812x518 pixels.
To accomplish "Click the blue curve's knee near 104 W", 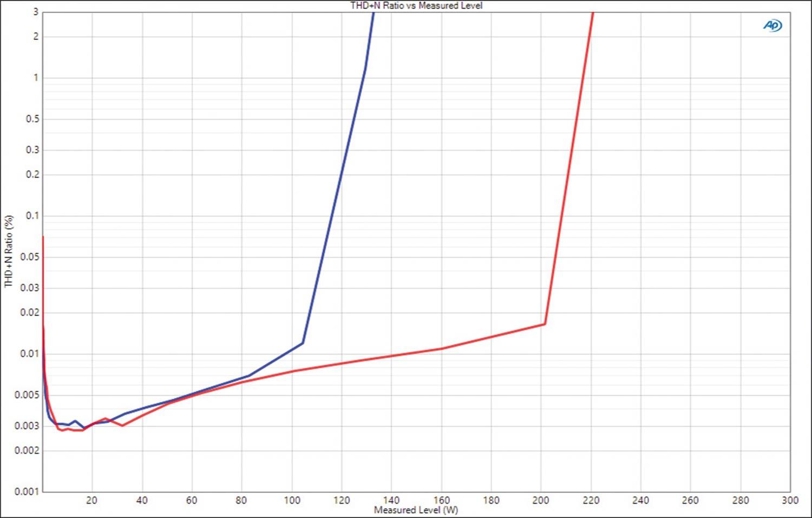I will (x=303, y=343).
